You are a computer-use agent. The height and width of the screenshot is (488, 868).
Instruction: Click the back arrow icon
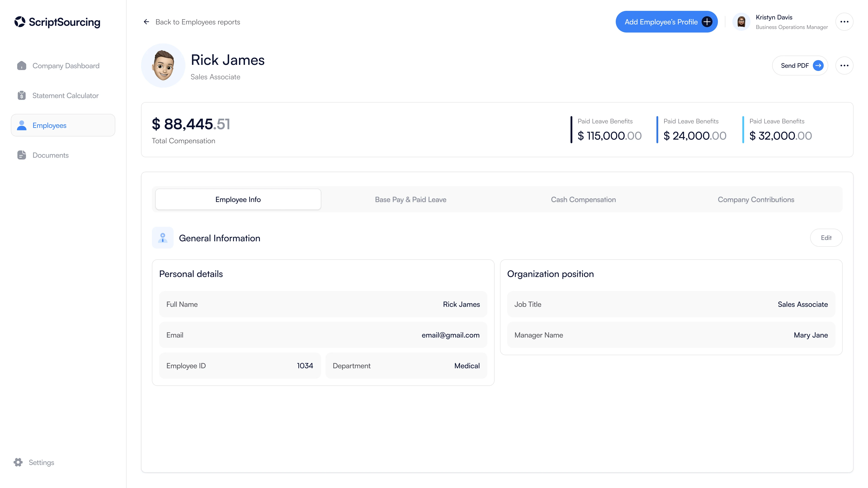[146, 22]
